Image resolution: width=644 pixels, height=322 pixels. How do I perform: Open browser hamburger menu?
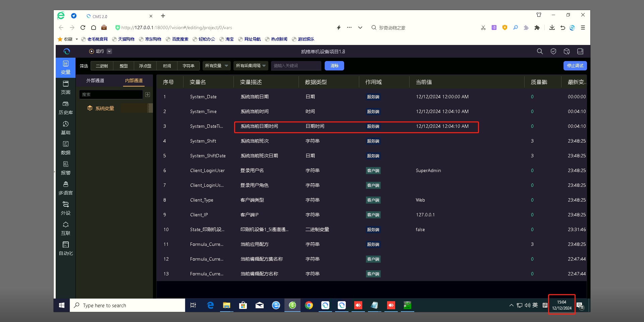(583, 28)
